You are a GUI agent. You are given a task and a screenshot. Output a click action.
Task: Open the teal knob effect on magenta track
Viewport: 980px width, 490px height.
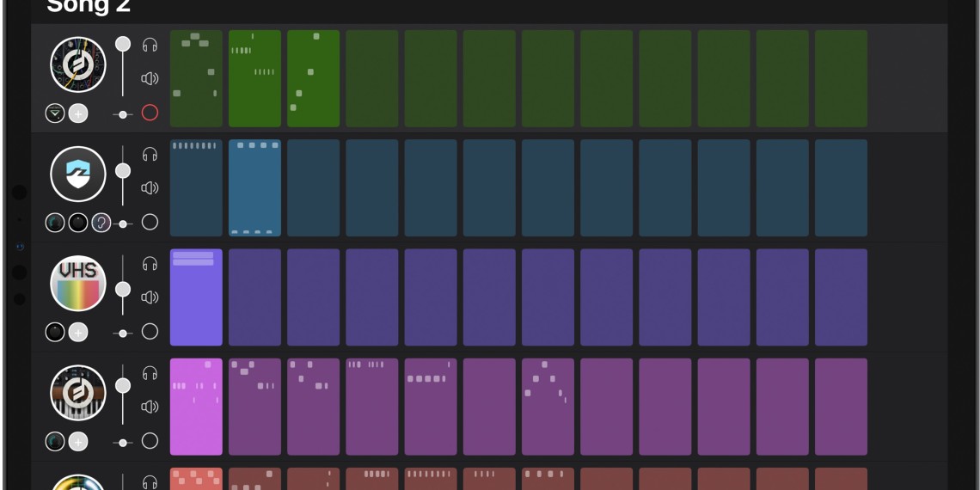(55, 441)
